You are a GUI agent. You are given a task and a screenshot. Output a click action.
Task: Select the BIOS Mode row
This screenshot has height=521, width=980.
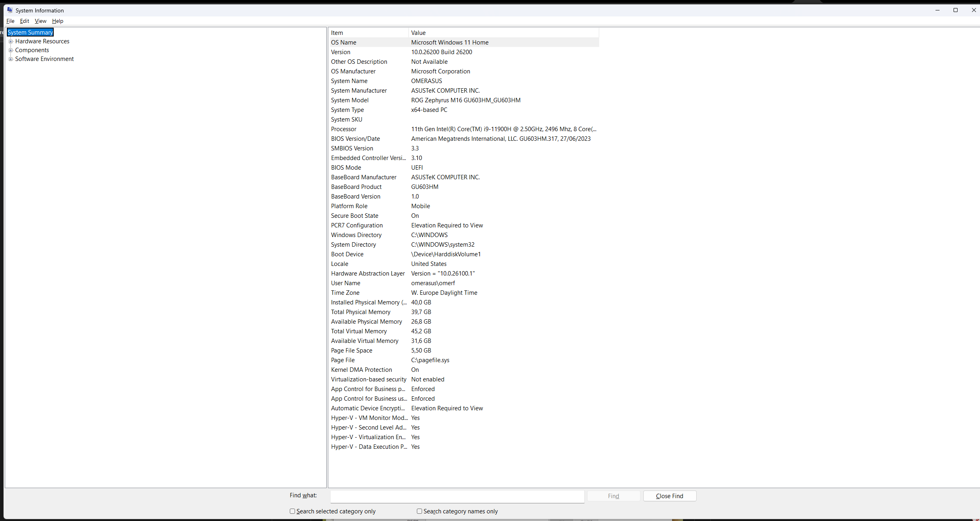[464, 168]
